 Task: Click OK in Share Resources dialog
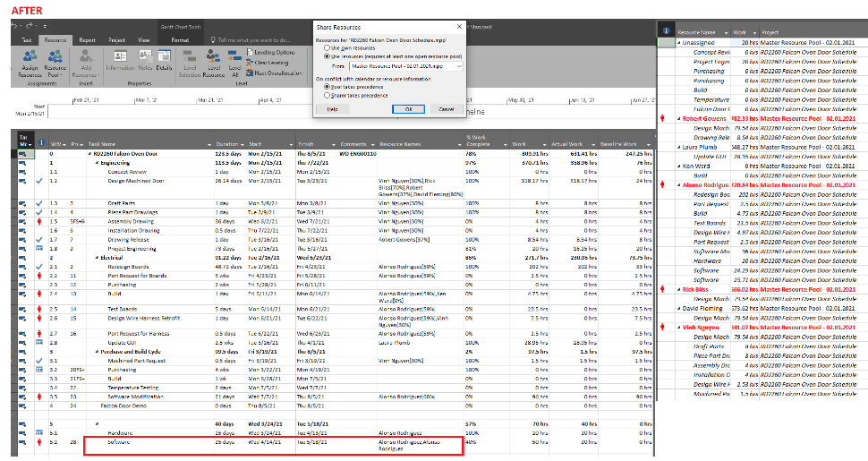[x=408, y=109]
